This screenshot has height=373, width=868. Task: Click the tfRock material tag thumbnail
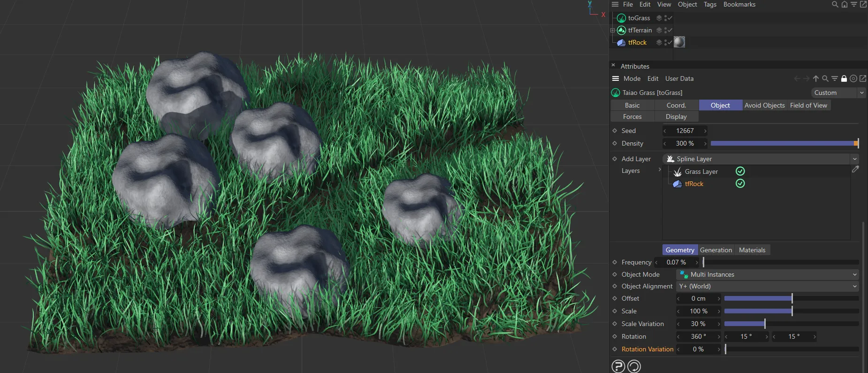tap(679, 42)
